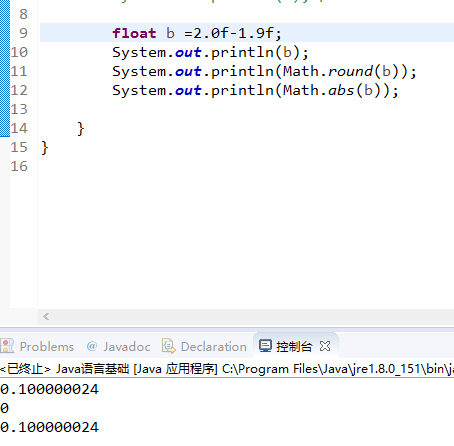Click '2.0f-1.9f' expression on line 9
Screen dimensions: 454x446
tap(234, 33)
